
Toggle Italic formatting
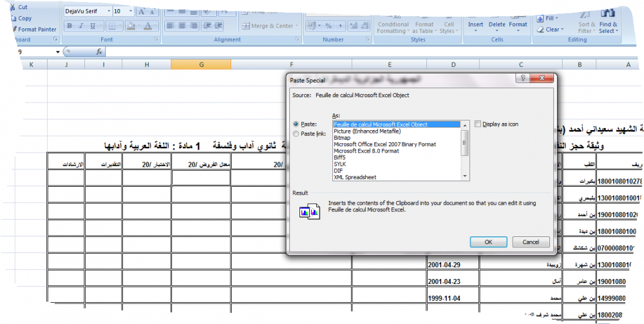(81, 26)
